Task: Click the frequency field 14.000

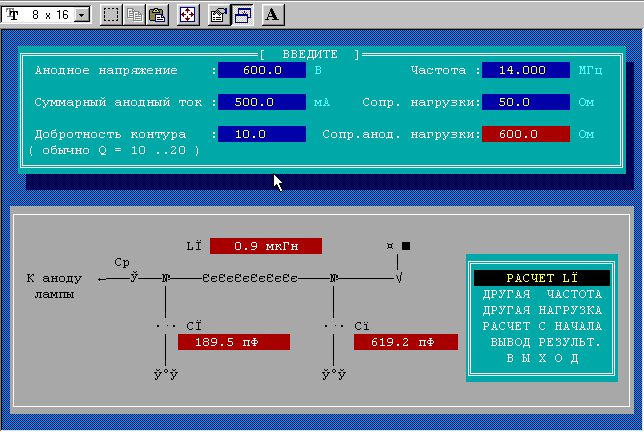Action: 525,71
